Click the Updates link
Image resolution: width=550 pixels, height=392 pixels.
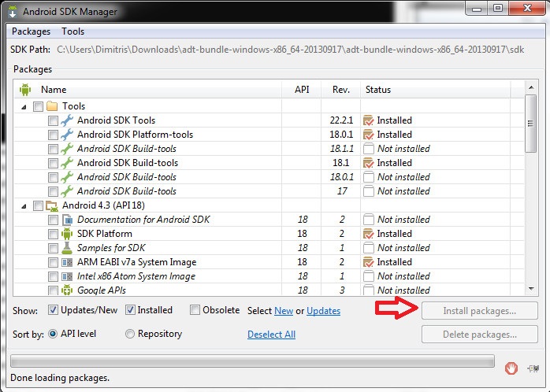323,311
